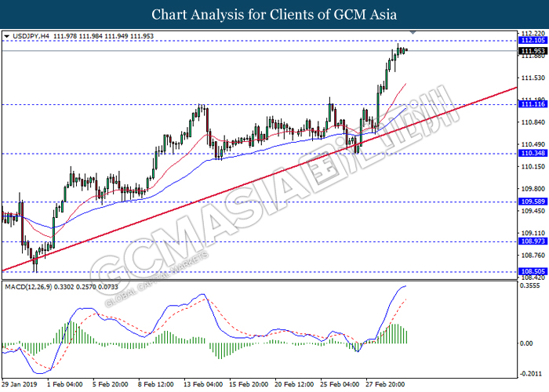Image resolution: width=549 pixels, height=392 pixels.
Task: Click the 27 Feb 20:00 time label
Action: pos(385,384)
